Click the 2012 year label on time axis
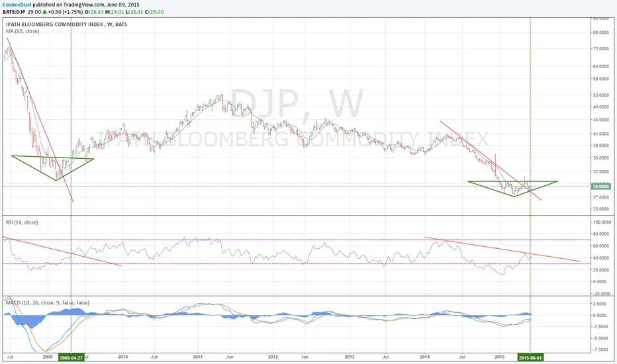The height and width of the screenshot is (364, 617). click(x=273, y=357)
